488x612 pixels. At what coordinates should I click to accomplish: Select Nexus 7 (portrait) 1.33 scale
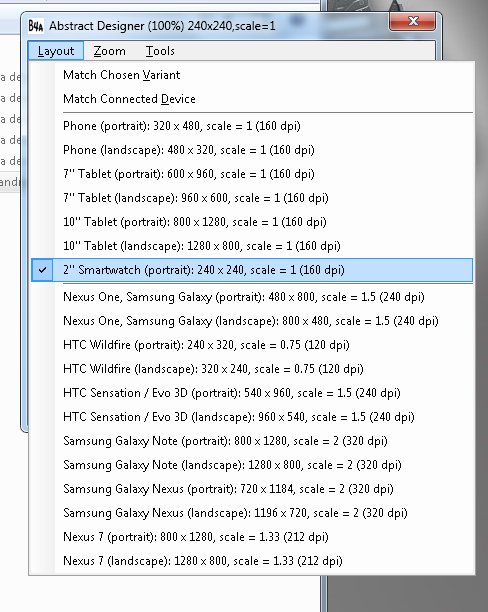point(252,537)
